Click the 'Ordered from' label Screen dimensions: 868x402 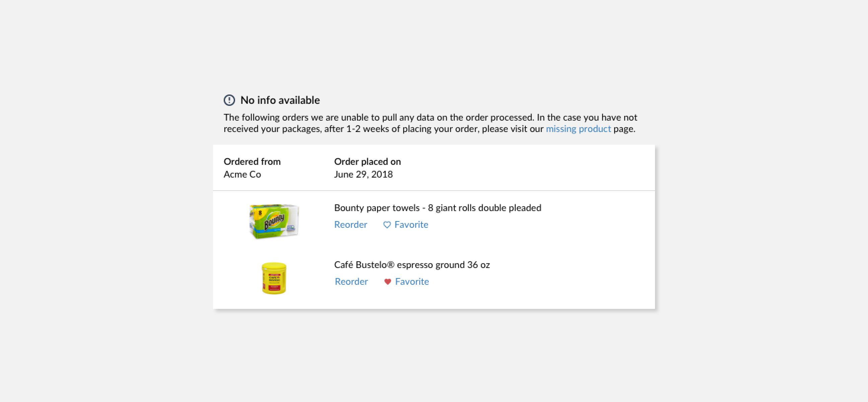pos(252,162)
